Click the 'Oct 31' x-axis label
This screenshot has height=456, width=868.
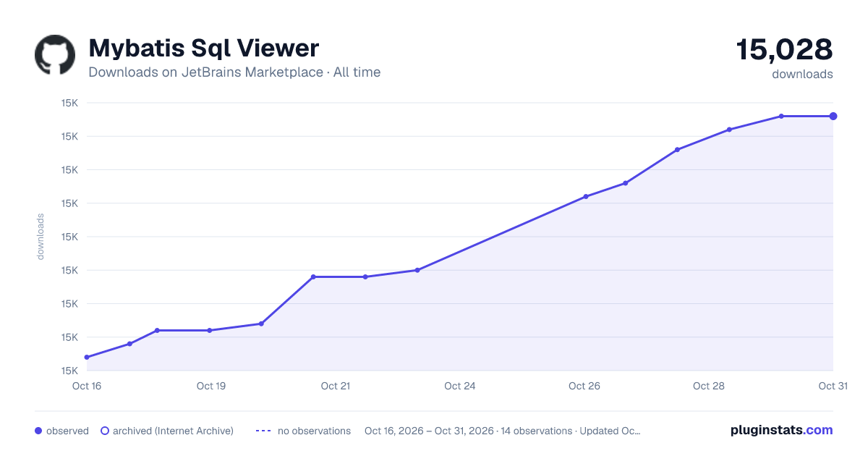pyautogui.click(x=833, y=386)
